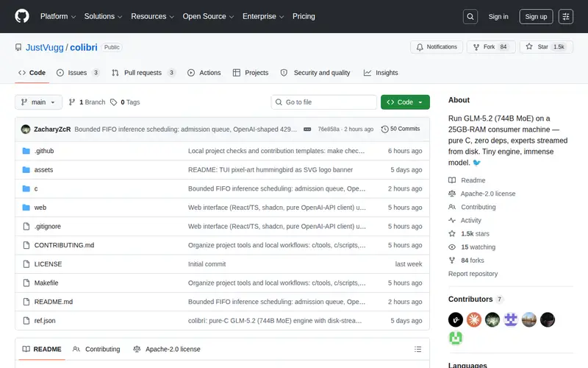Screen dimensions: 588x368
Task: Click the eye icon beside 15 watching
Action: [x=452, y=247]
